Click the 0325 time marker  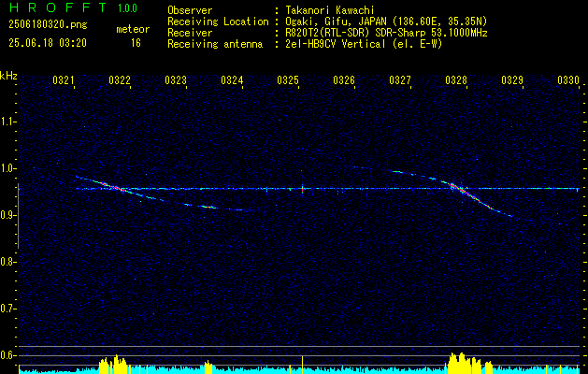[x=288, y=80]
